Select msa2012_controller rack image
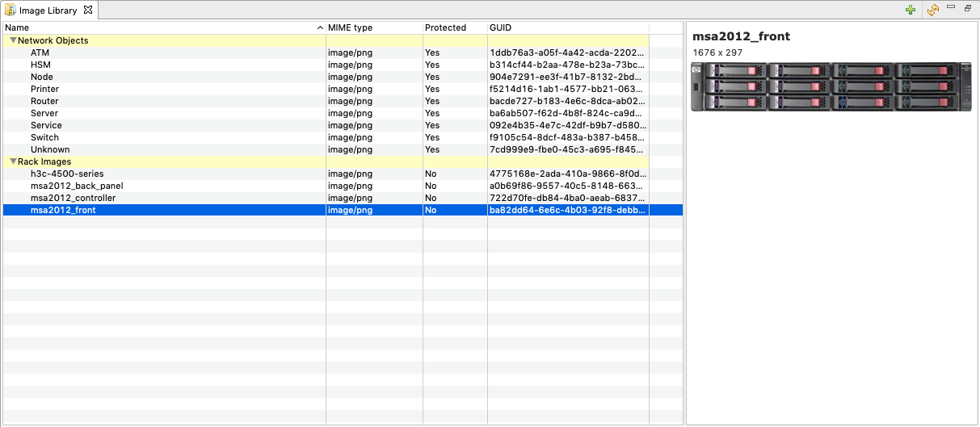980x427 pixels. [x=73, y=198]
